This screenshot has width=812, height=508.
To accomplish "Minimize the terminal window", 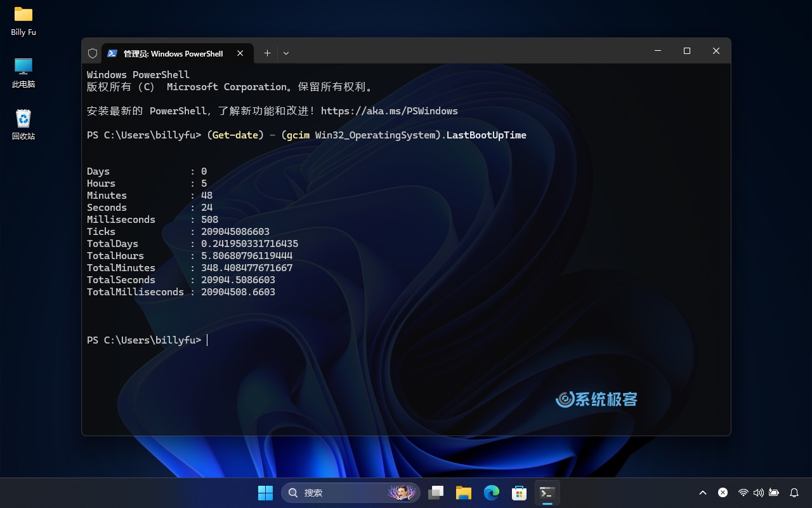I will 658,51.
